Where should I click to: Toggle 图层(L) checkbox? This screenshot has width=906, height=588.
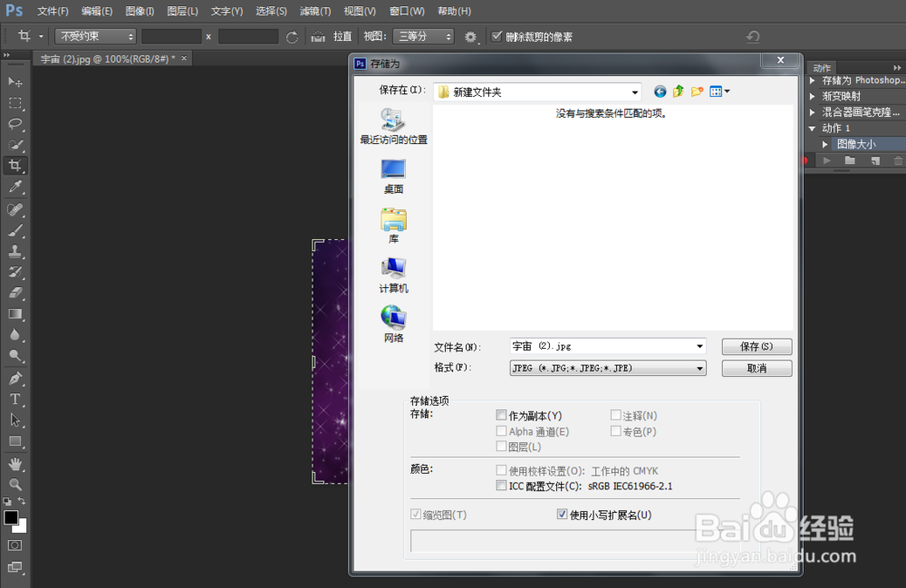(501, 446)
